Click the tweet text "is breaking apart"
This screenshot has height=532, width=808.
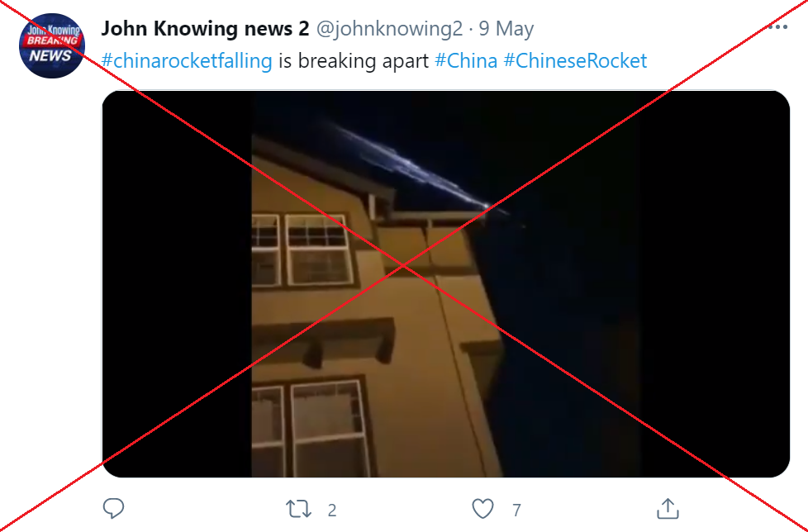(x=354, y=61)
